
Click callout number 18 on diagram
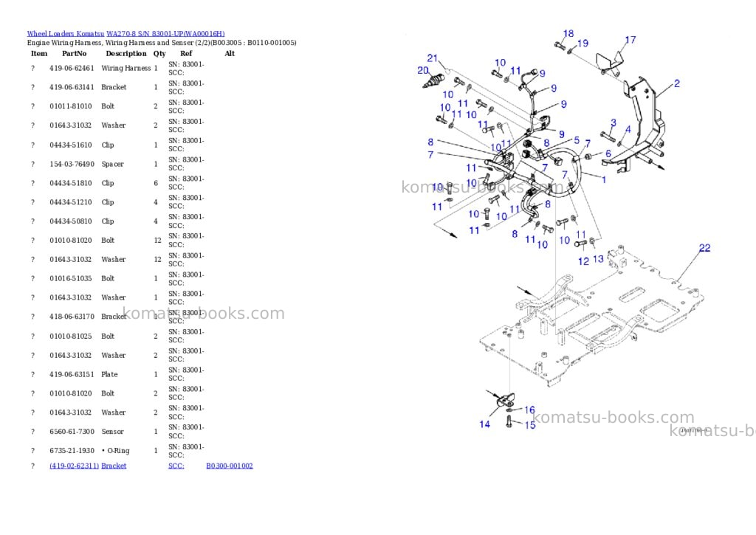click(568, 33)
